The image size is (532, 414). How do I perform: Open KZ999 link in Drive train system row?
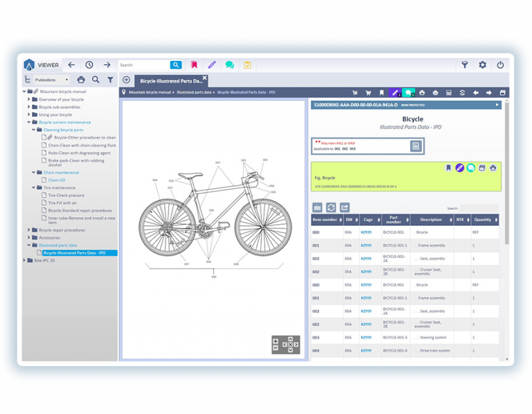366,350
